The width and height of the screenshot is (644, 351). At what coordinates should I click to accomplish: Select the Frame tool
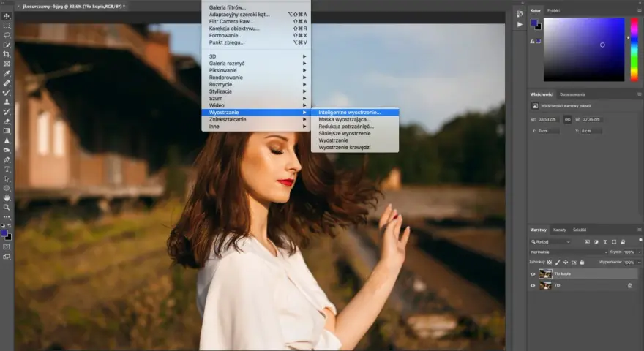pyautogui.click(x=7, y=64)
